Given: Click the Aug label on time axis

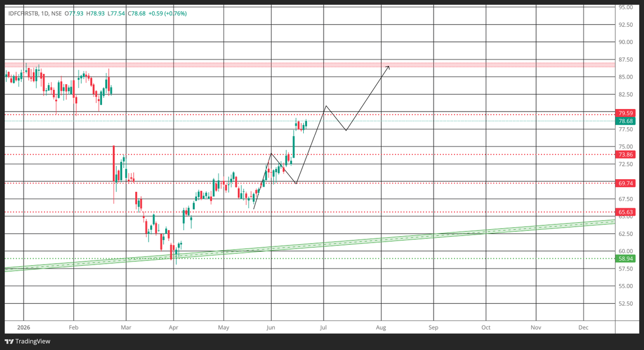Looking at the screenshot, I should [x=381, y=326].
